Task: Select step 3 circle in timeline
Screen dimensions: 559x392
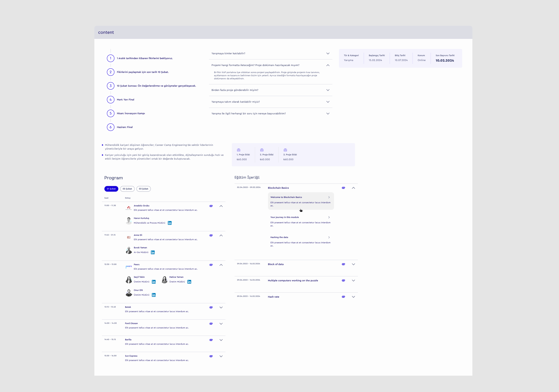Action: coord(111,86)
